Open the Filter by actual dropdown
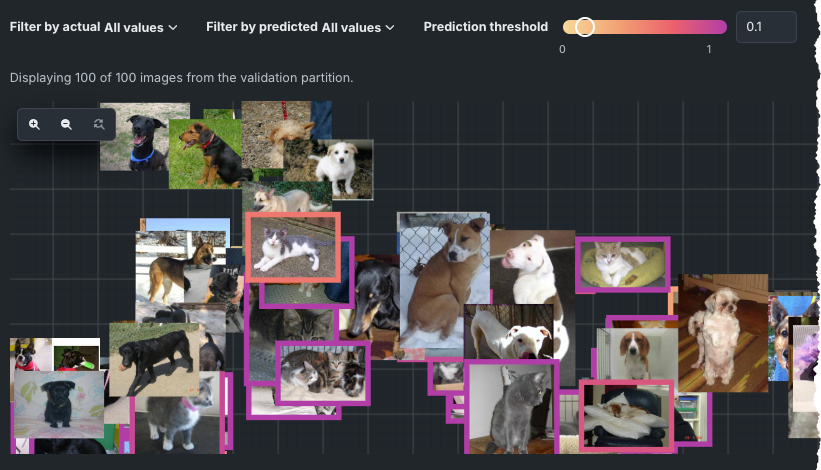 [x=93, y=27]
